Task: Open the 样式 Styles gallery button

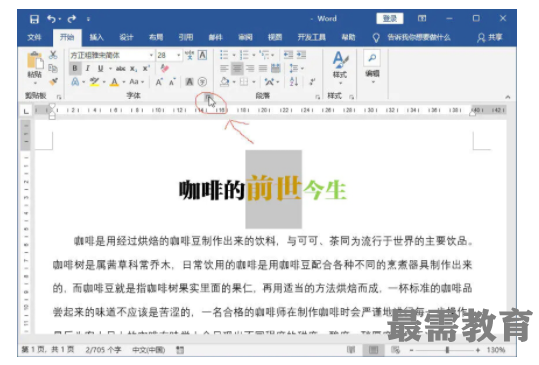Action: (340, 67)
